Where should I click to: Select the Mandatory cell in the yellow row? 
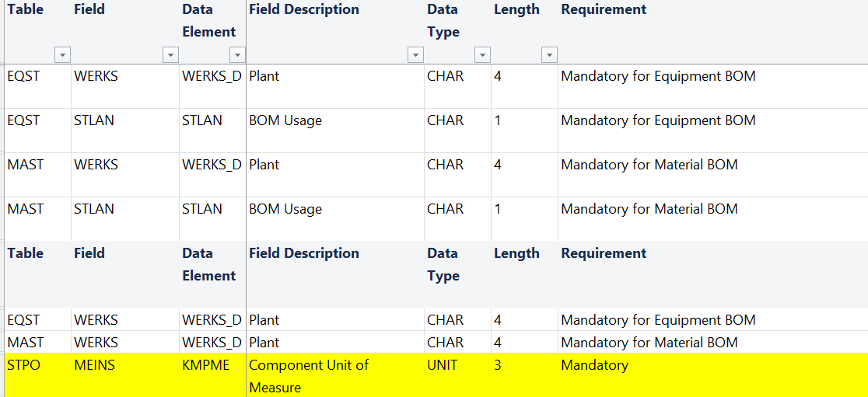[594, 365]
